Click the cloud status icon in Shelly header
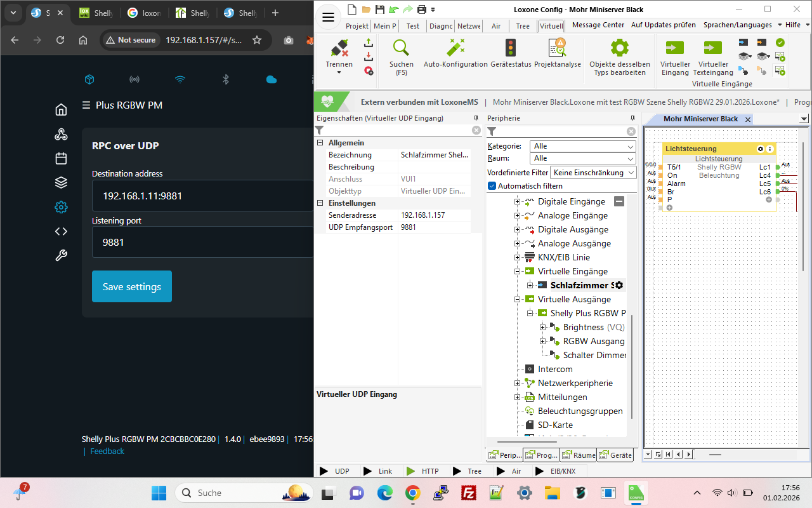Viewport: 812px width, 508px height. click(272, 79)
